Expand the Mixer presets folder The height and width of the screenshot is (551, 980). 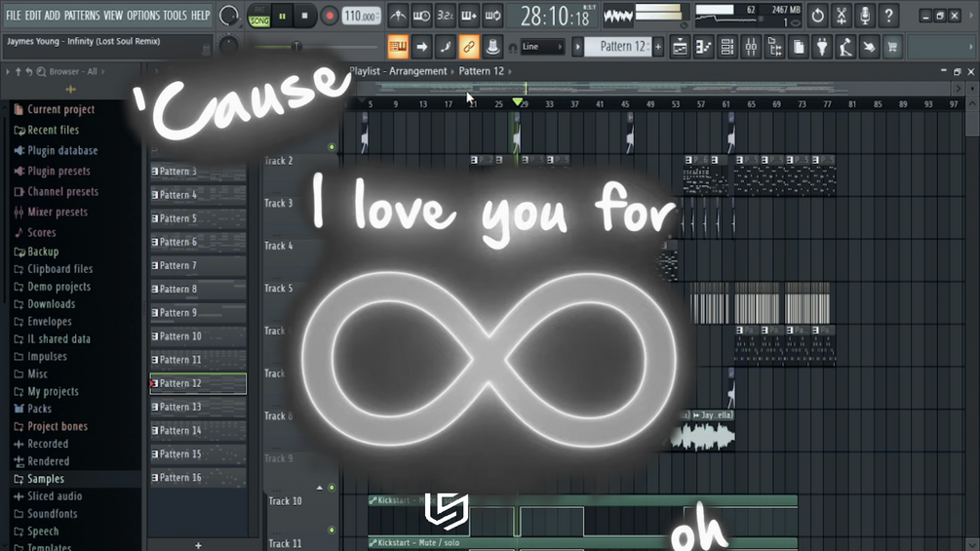coord(51,212)
